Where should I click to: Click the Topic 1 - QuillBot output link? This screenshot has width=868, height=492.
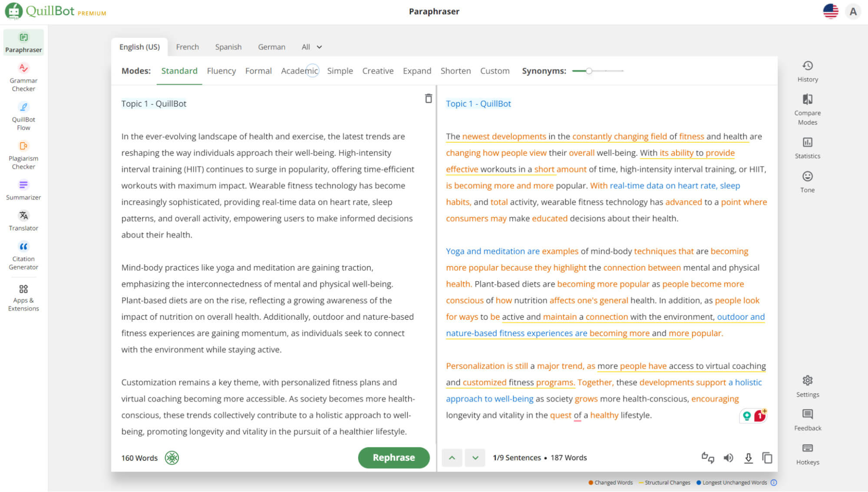coord(478,104)
